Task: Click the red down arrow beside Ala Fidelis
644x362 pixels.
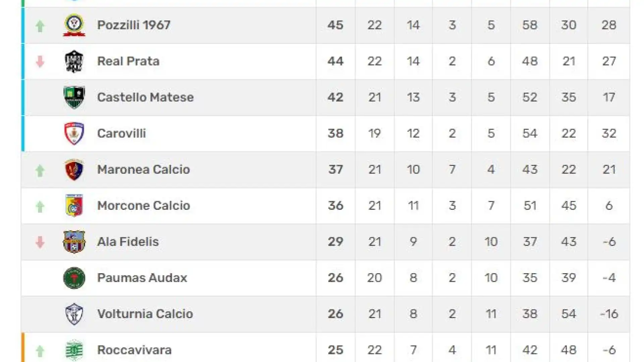Action: click(40, 242)
